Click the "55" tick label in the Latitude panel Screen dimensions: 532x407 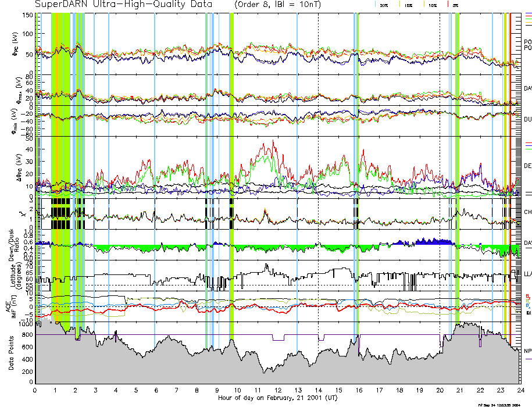pyautogui.click(x=29, y=285)
